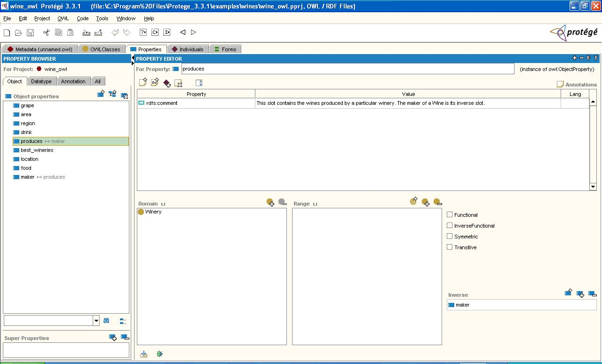Go back with the left triangle arrow
Image resolution: width=602 pixels, height=364 pixels.
point(182,32)
